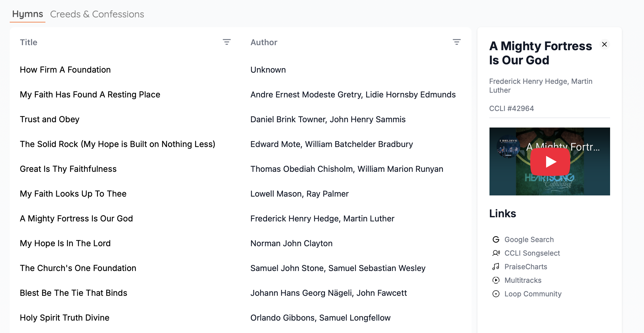Select the How Firm A Foundation row

coord(65,70)
